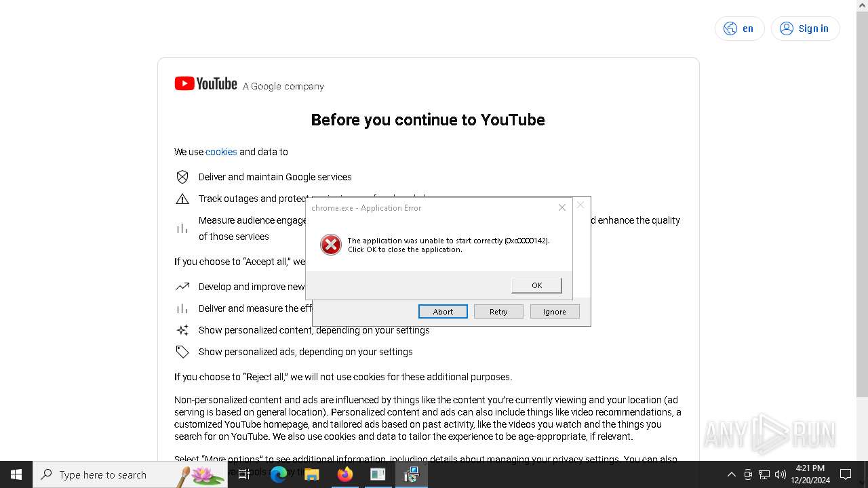Image resolution: width=868 pixels, height=488 pixels.
Task: Open Task View on taskbar
Action: click(244, 474)
